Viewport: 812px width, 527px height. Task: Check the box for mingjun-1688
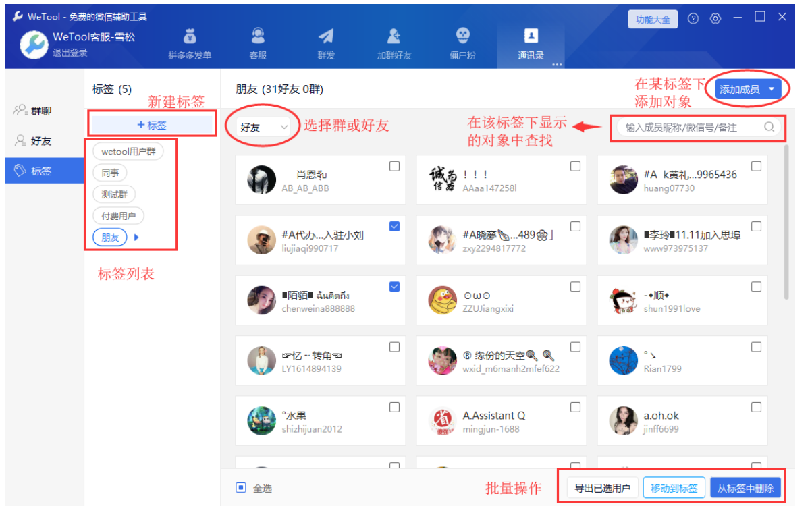point(576,407)
